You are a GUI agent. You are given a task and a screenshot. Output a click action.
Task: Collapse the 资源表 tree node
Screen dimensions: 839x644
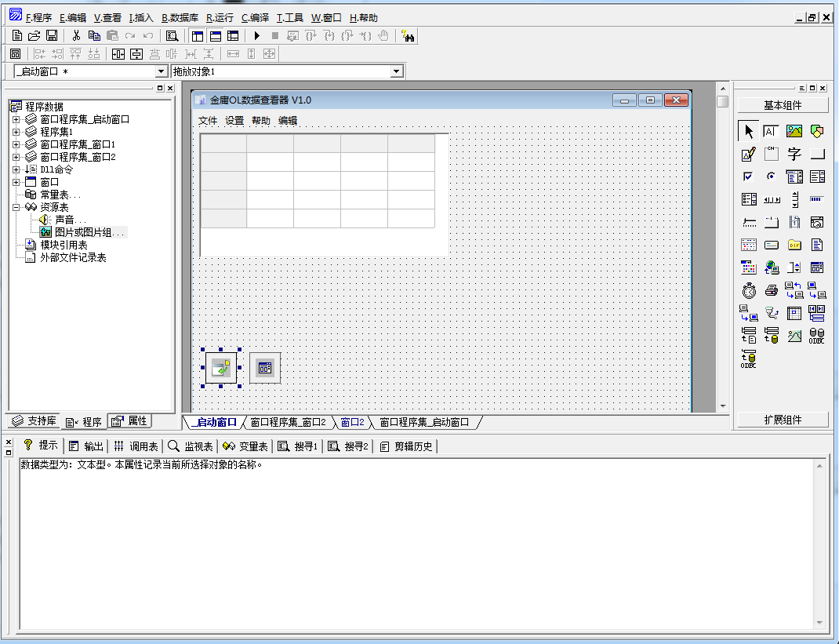(16, 208)
